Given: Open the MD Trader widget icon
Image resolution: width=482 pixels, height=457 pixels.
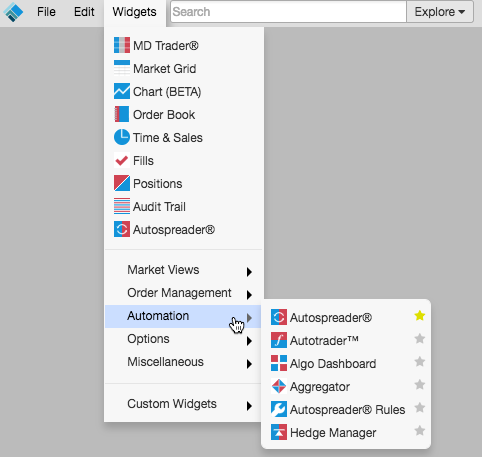Looking at the screenshot, I should 122,45.
